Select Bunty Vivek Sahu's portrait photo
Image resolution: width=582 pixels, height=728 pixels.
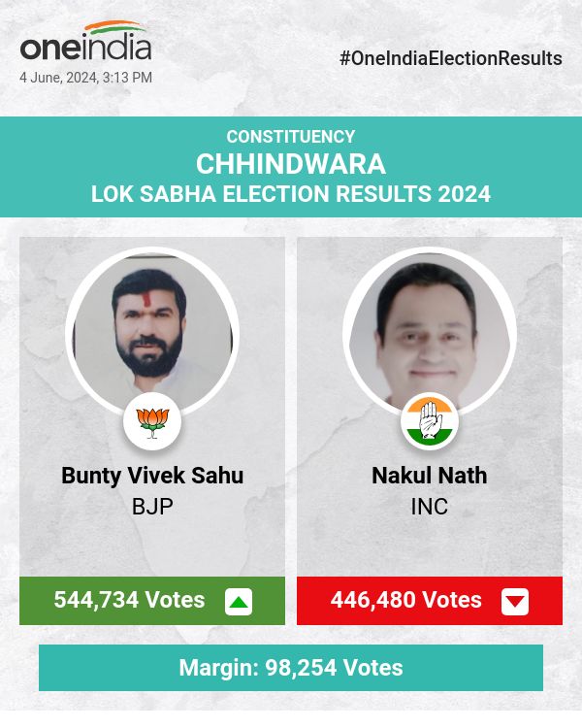[152, 332]
